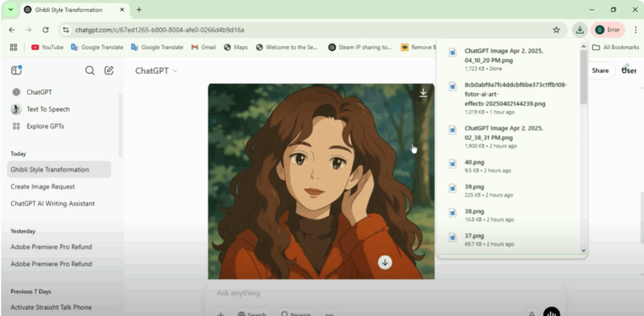This screenshot has height=316, width=644.
Task: Start a new chat with the compose icon
Action: pyautogui.click(x=109, y=70)
